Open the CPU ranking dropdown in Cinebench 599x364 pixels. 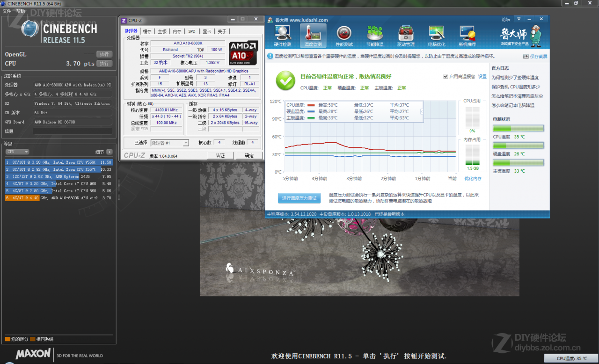pyautogui.click(x=17, y=152)
